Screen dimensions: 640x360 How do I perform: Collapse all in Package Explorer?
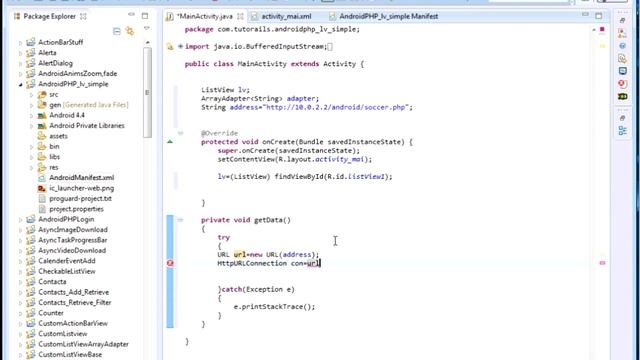(x=117, y=31)
